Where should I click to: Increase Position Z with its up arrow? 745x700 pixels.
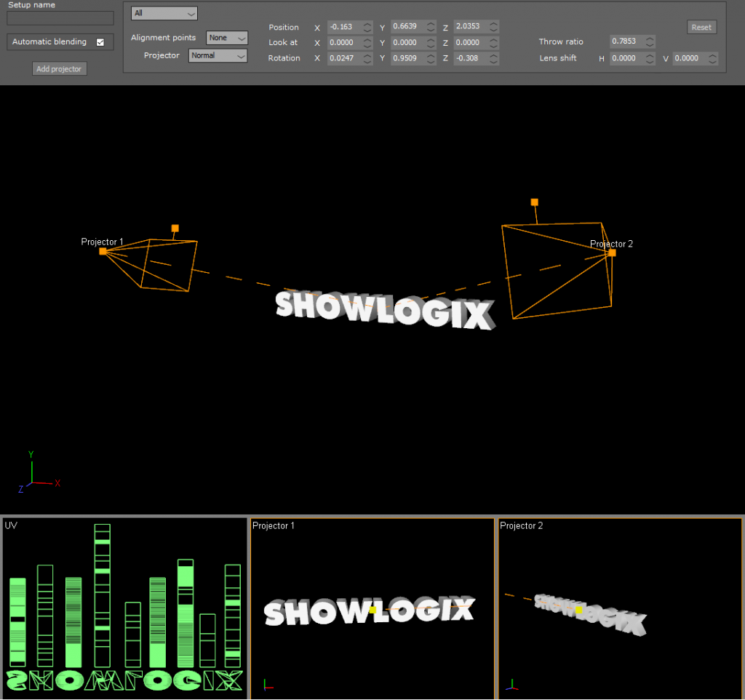coord(494,24)
